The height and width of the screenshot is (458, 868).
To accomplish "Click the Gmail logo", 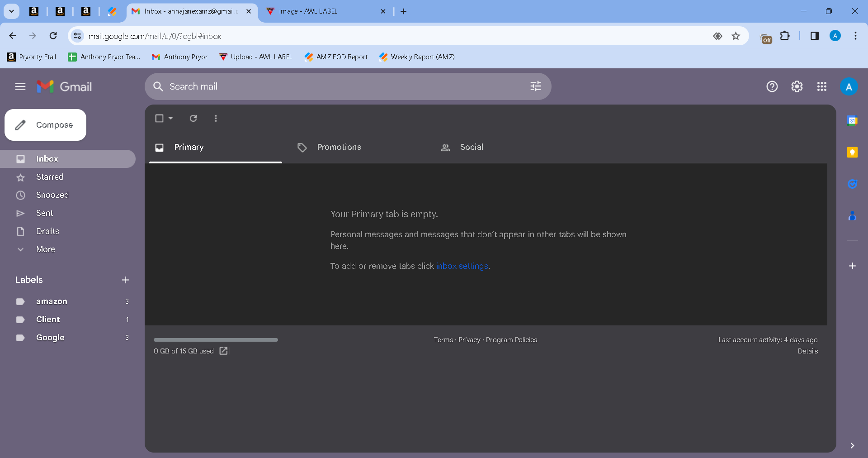I will coord(64,86).
